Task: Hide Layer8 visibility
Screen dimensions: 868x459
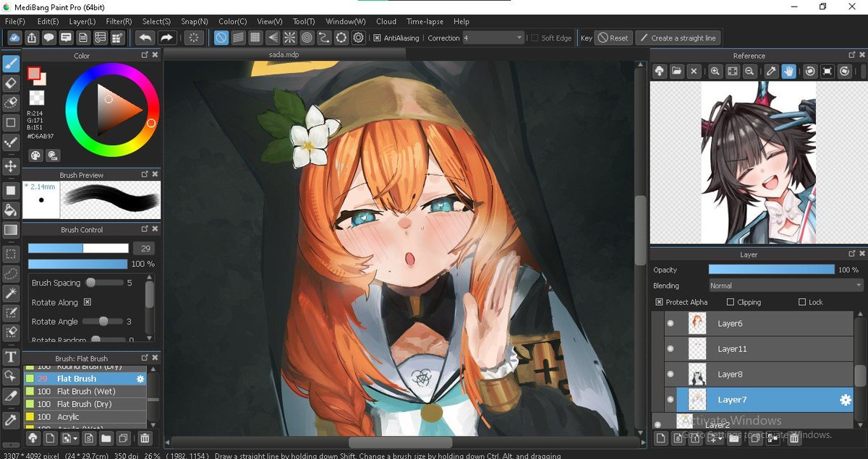Action: click(670, 374)
